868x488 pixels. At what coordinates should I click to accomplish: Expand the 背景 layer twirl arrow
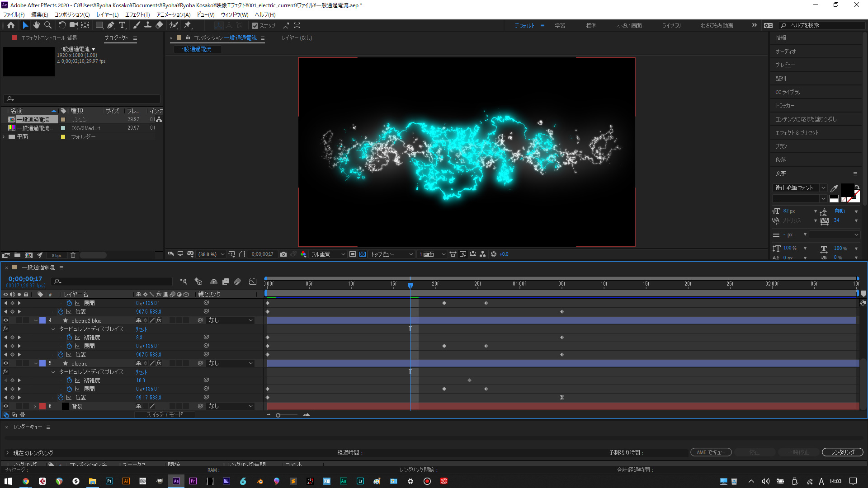[x=35, y=406]
